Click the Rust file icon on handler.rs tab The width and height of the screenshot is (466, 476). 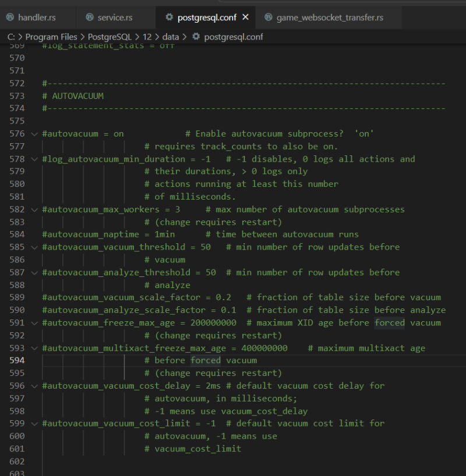10,17
